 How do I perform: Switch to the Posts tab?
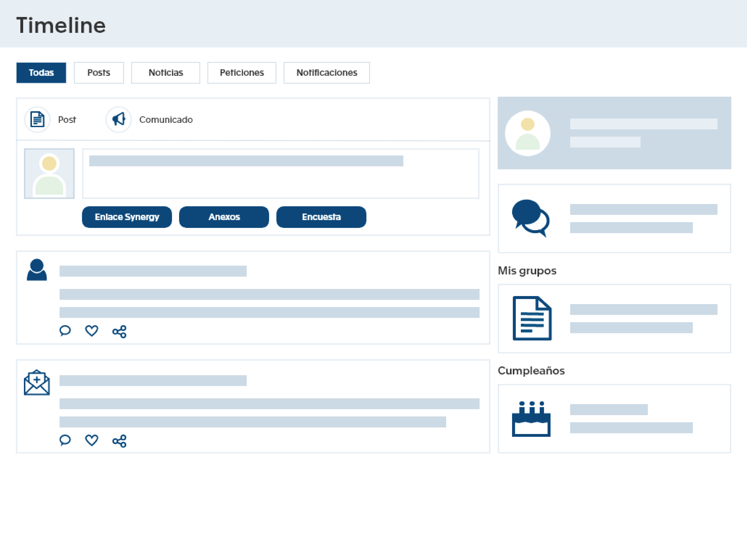click(x=99, y=72)
